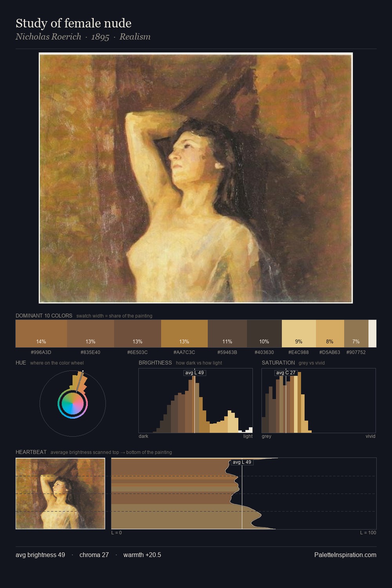The height and width of the screenshot is (588, 392).
Task: Open the PaletteInspiration.com link
Action: (x=345, y=555)
